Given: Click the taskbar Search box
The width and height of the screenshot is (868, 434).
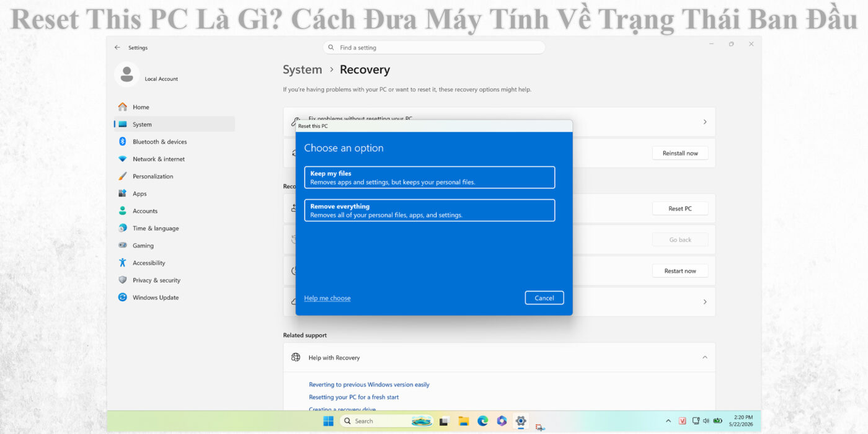Looking at the screenshot, I should [x=387, y=421].
